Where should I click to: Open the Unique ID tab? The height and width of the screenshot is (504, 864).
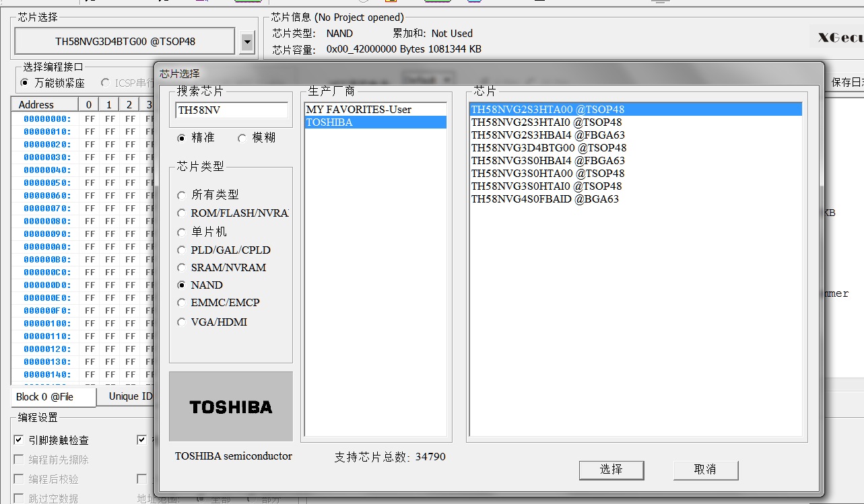pyautogui.click(x=130, y=396)
